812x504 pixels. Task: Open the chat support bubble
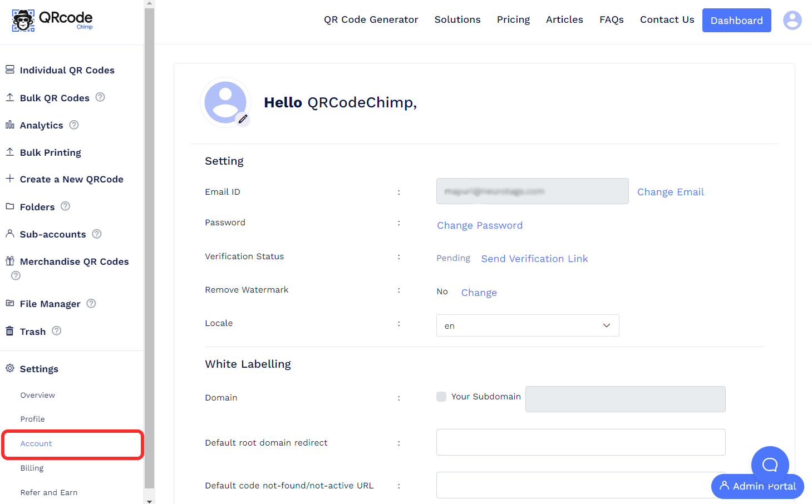pos(770,465)
